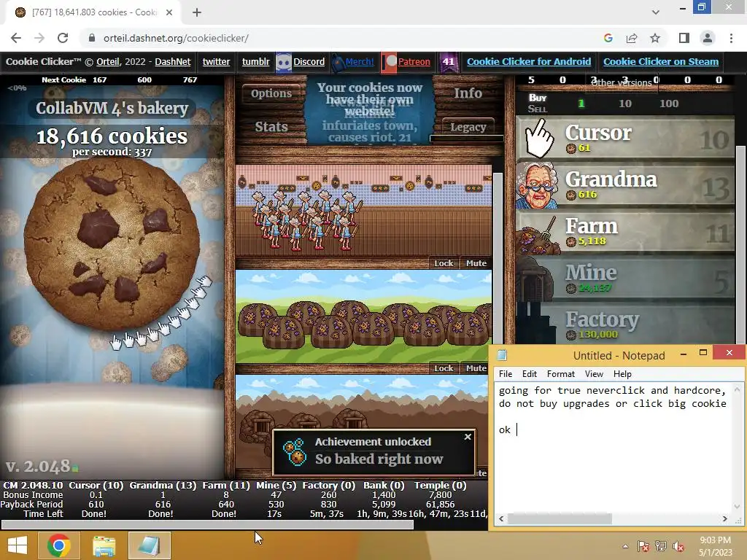Image resolution: width=747 pixels, height=560 pixels.
Task: Open Chrome tab search dropdown
Action: (656, 12)
